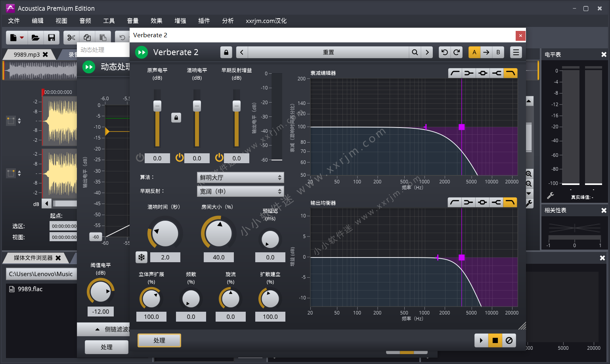The image size is (610, 364).
Task: Undo the last change in Verberate 2
Action: (445, 52)
